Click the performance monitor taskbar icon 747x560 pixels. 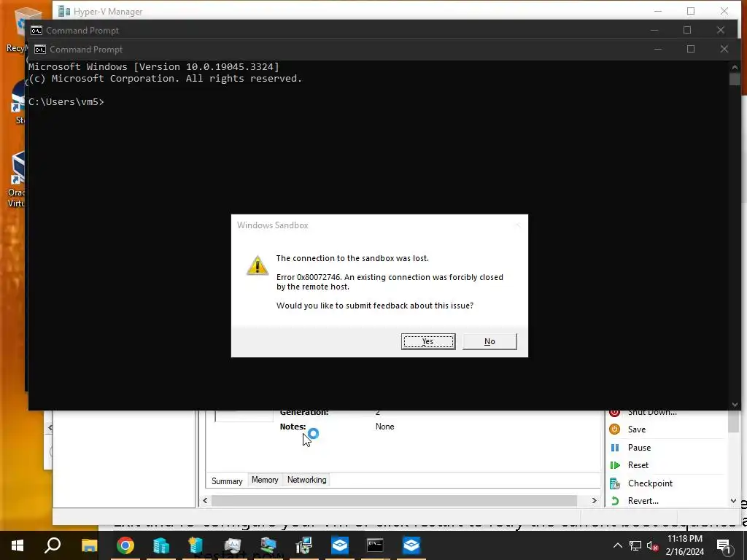click(x=233, y=545)
